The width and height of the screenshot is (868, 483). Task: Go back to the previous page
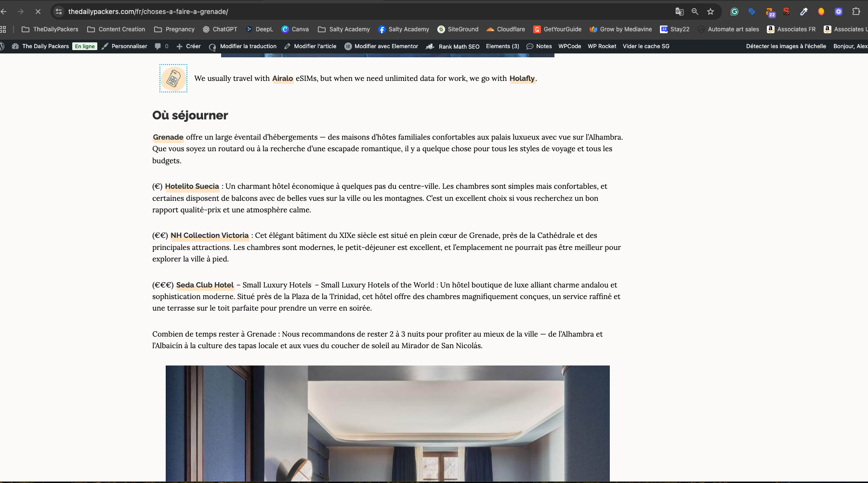pyautogui.click(x=4, y=12)
